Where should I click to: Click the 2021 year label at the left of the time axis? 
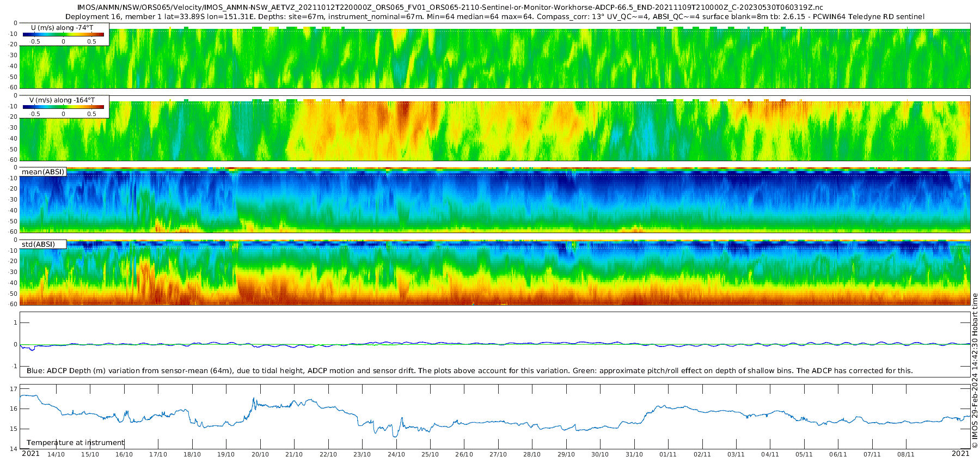point(30,454)
